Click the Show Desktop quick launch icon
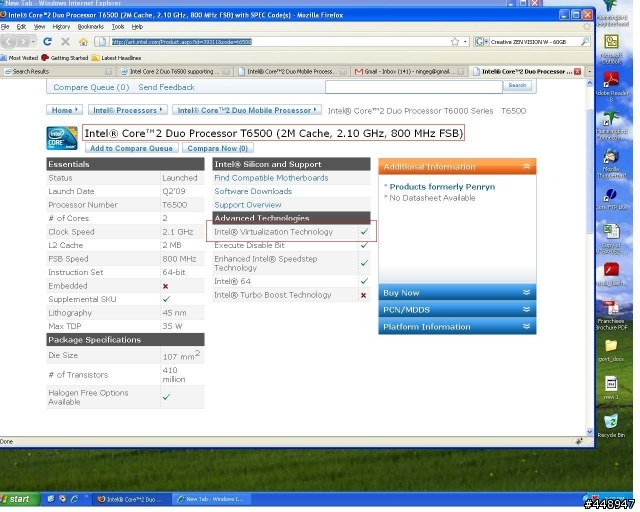The width and height of the screenshot is (640, 512). coord(51,499)
